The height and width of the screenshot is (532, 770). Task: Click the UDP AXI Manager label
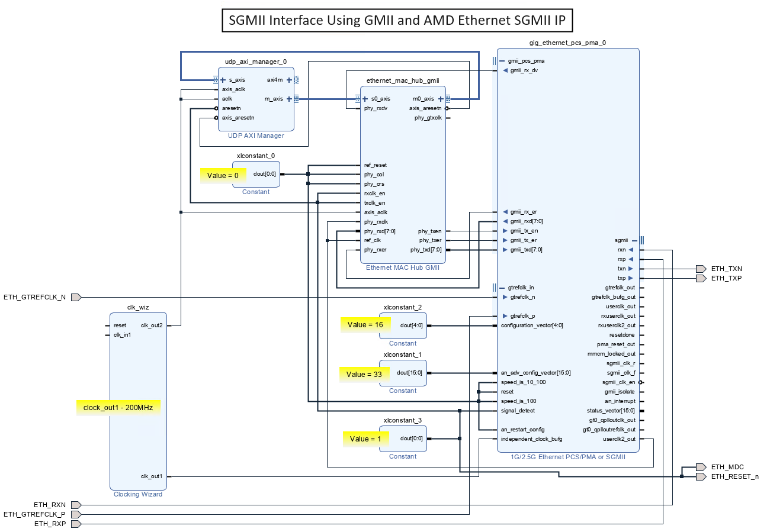pos(256,136)
